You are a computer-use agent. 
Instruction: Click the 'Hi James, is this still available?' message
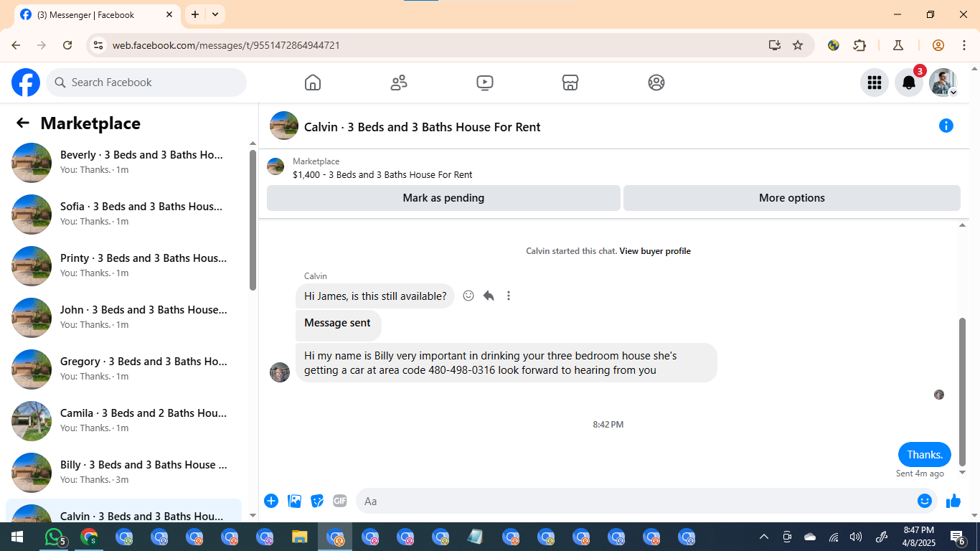pos(375,296)
